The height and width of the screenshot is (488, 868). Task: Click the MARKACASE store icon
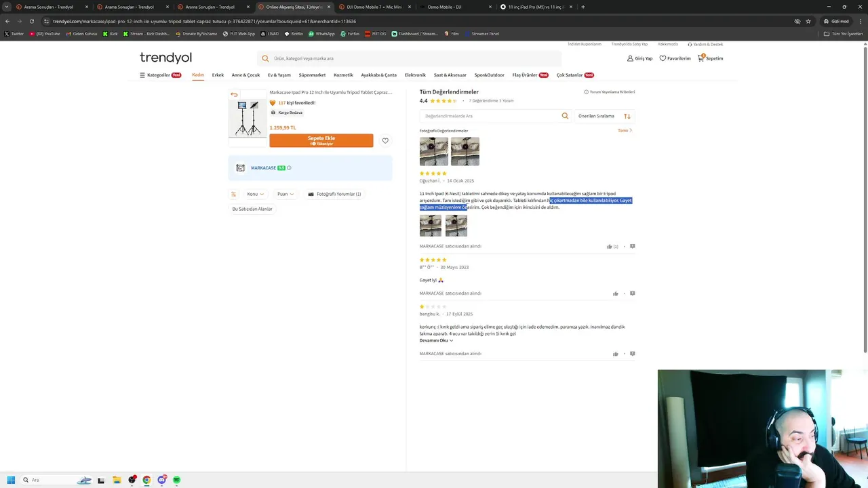(240, 168)
